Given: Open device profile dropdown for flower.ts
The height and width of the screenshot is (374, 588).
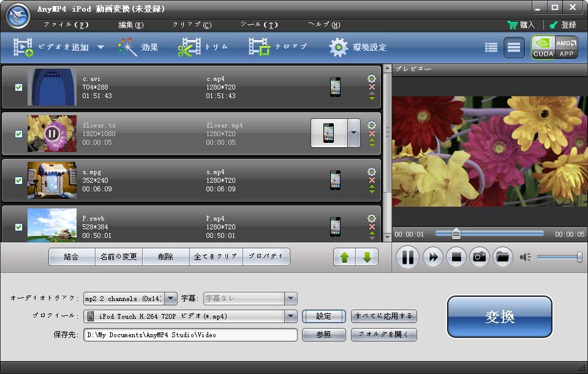Looking at the screenshot, I should pos(353,133).
